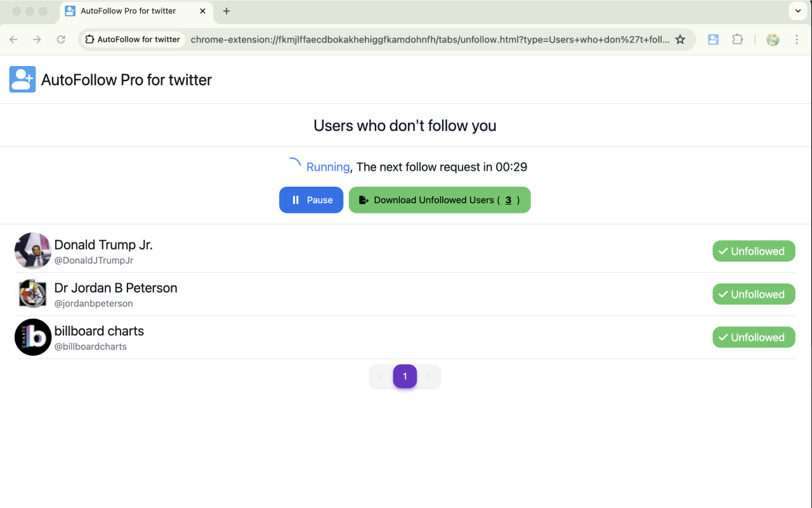Open the Chrome profile avatar
The width and height of the screenshot is (812, 508).
(x=773, y=39)
